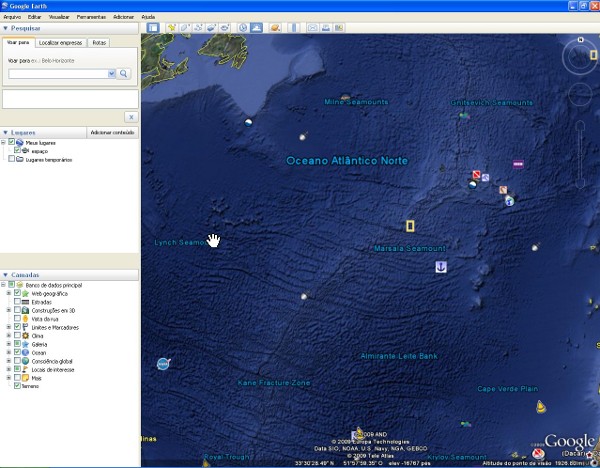
Task: Click the Voar para search input field
Action: tap(58, 74)
